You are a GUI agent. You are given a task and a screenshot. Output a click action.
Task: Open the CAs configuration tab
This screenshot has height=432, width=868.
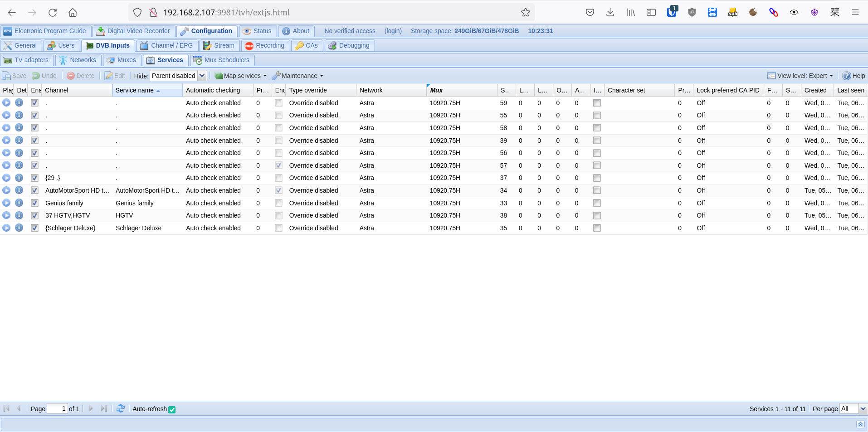pos(307,45)
